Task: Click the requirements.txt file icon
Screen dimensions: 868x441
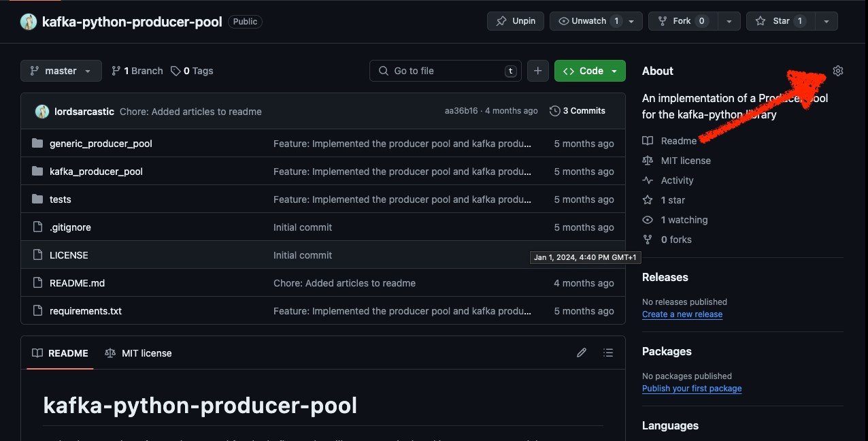Action: [37, 311]
